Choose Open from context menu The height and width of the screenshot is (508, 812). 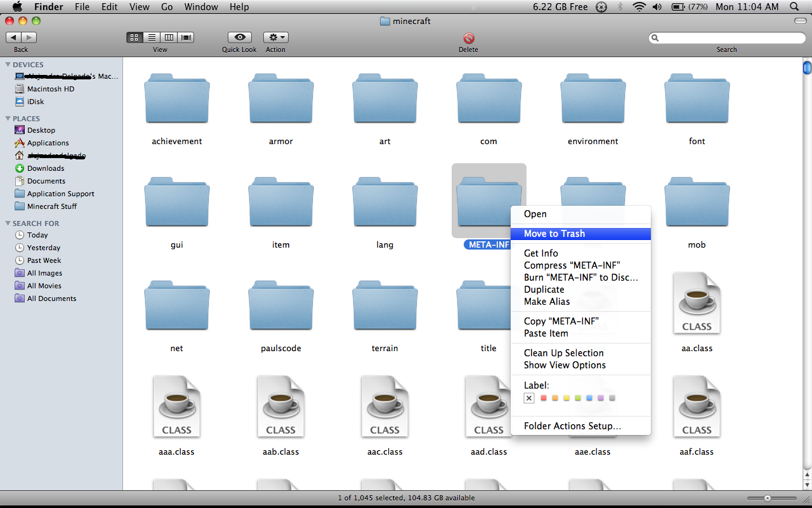coord(580,214)
